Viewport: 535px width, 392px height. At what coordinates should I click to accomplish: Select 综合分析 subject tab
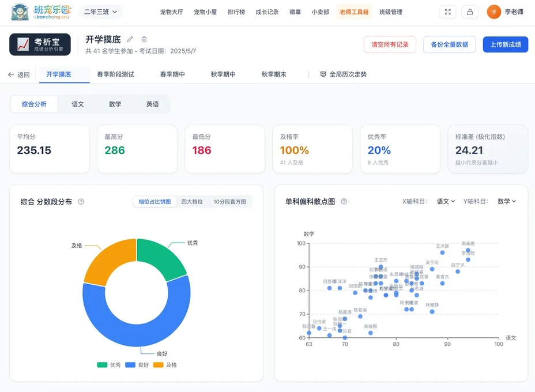coord(34,104)
